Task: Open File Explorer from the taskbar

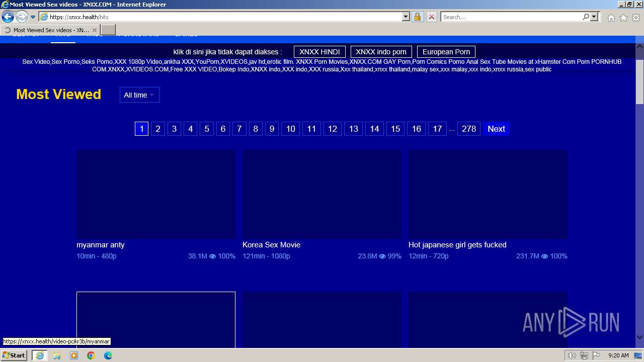Action: coord(57,355)
